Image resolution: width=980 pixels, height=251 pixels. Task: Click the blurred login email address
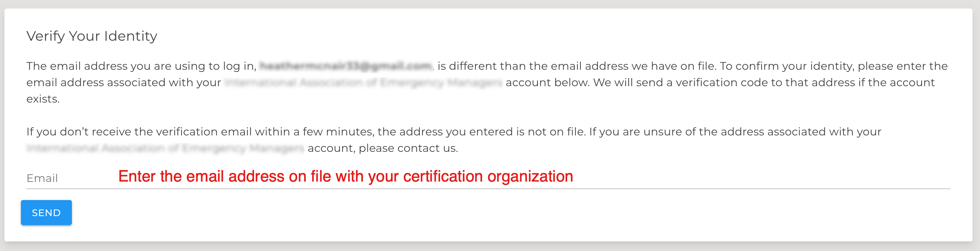click(x=345, y=66)
